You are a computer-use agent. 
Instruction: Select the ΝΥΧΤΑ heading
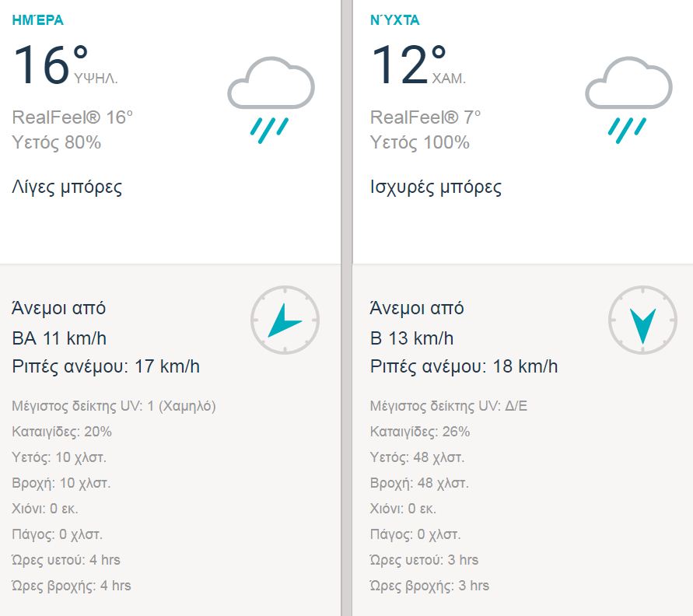click(395, 20)
